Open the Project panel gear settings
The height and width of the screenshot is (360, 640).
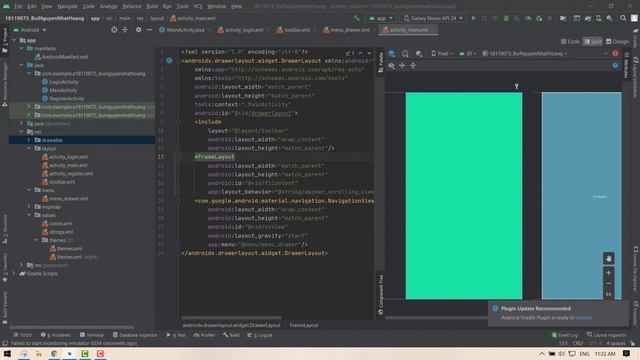(x=138, y=30)
